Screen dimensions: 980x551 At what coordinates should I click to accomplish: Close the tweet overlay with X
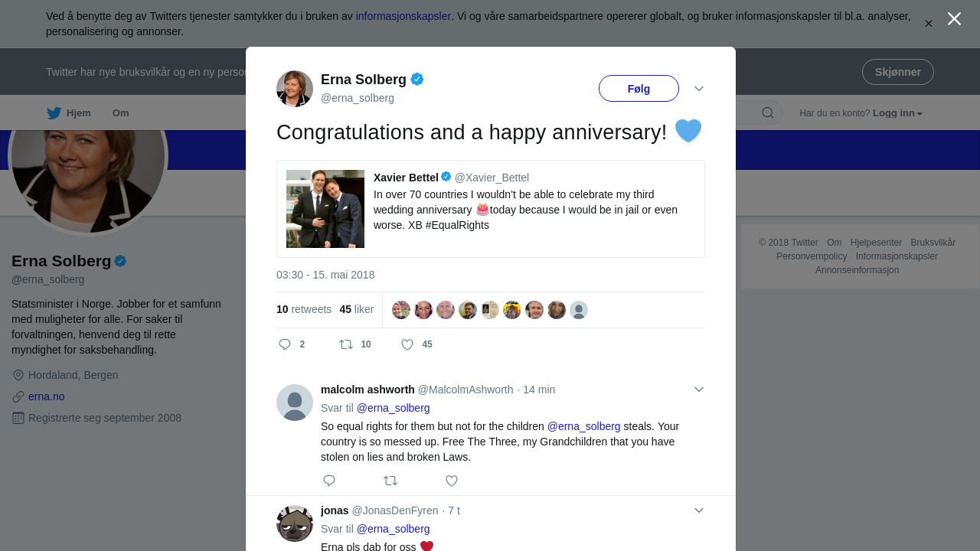[x=954, y=19]
